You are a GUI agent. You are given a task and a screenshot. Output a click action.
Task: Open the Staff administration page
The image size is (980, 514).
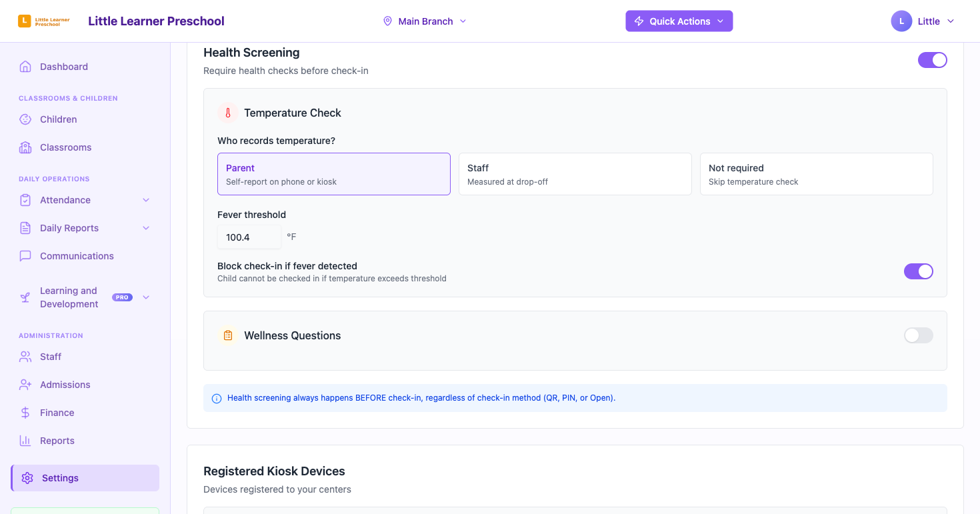pos(85,357)
